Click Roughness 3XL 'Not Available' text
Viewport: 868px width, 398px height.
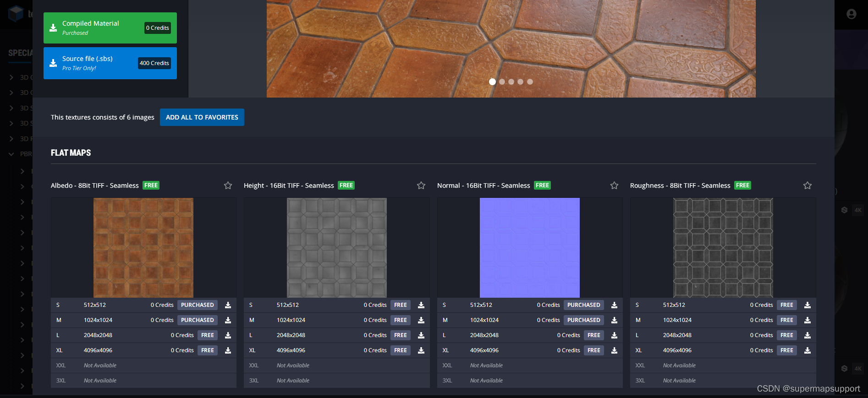tap(679, 381)
